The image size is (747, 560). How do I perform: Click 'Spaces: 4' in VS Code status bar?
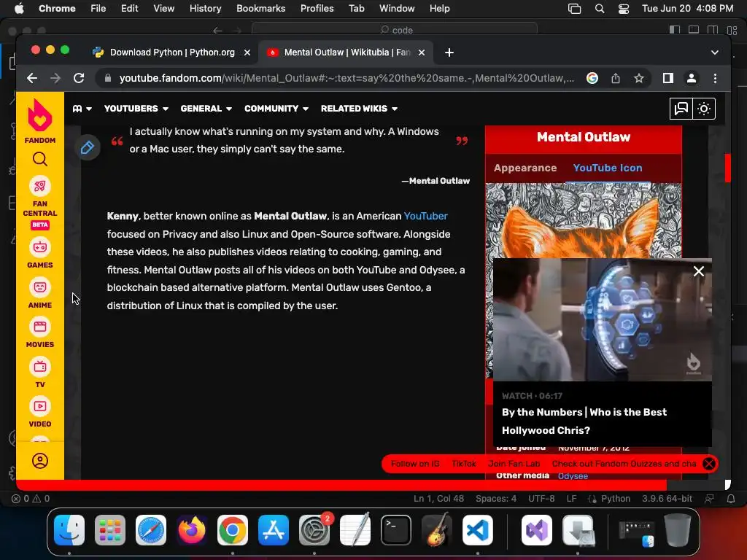coord(495,499)
